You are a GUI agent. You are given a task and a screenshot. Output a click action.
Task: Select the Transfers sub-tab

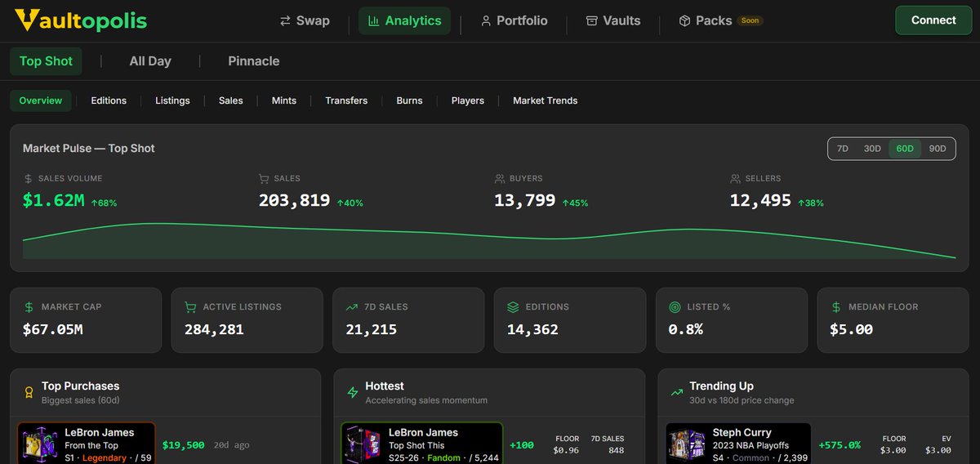346,100
